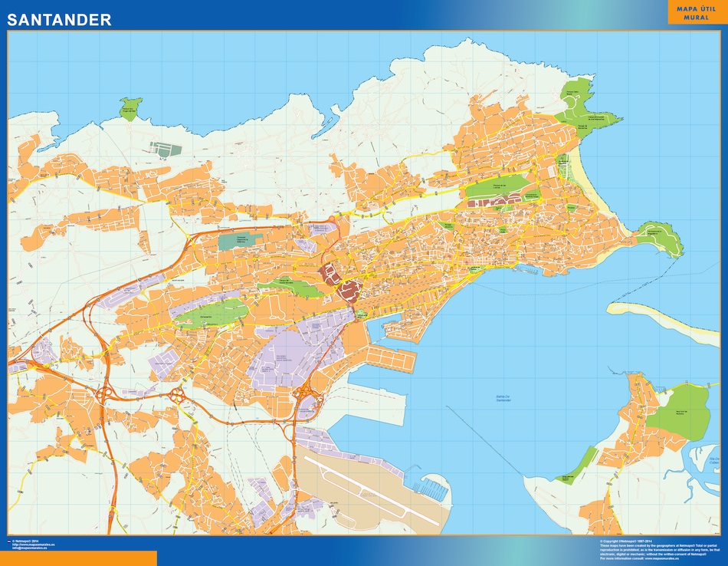Click the SANTANDER map title

(x=59, y=19)
